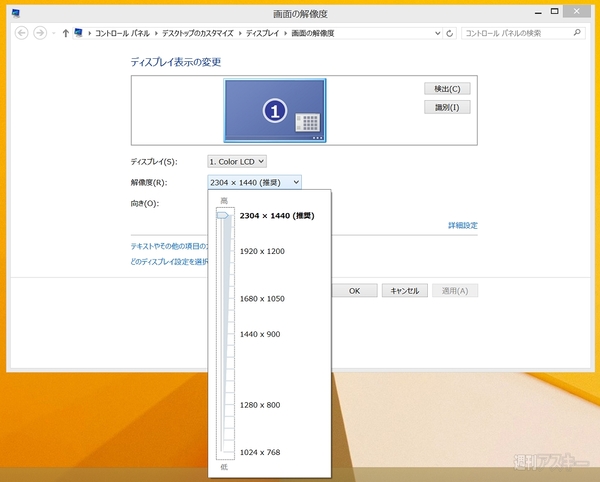Click the forward navigation arrow
The image size is (600, 482).
click(x=42, y=33)
